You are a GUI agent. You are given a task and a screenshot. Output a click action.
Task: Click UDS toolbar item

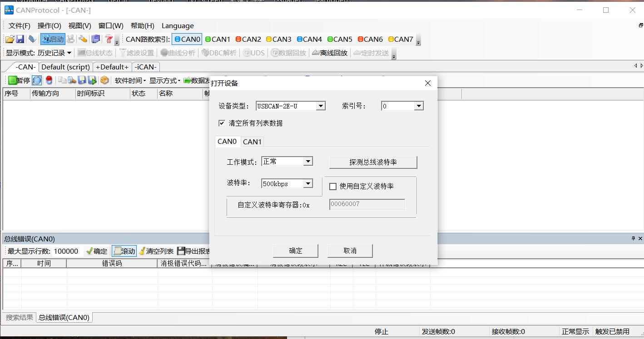254,53
